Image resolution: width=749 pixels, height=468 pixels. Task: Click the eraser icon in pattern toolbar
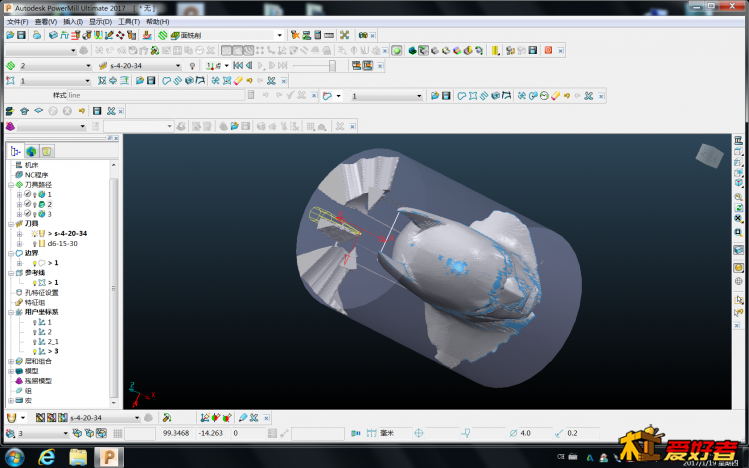click(238, 81)
